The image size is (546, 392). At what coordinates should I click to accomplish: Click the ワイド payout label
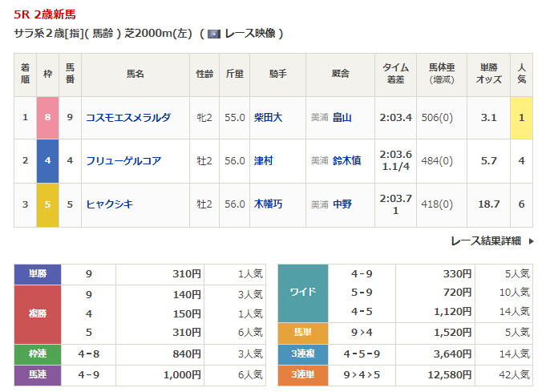302,293
